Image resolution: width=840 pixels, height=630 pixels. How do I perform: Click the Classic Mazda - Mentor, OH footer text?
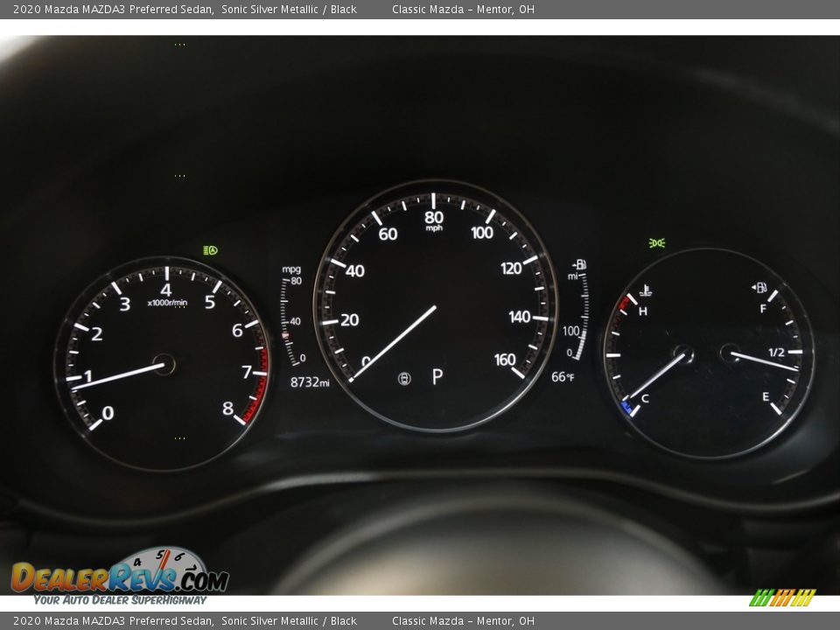point(463,621)
